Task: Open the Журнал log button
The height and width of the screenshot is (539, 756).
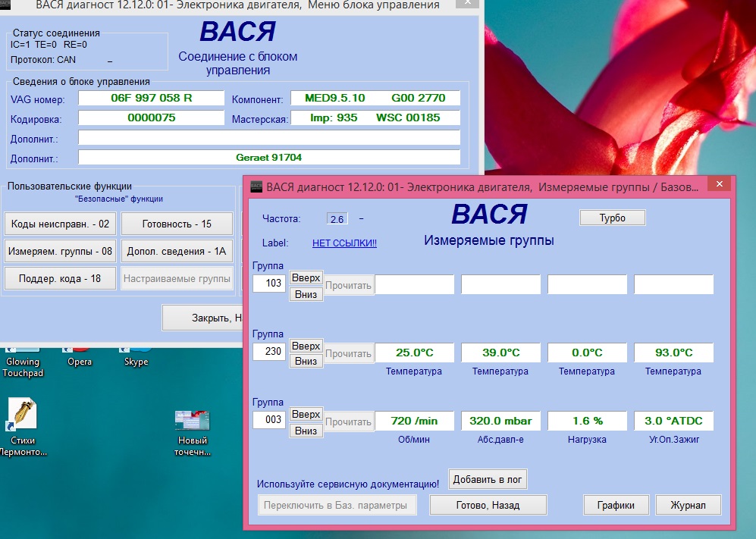Action: click(x=688, y=505)
